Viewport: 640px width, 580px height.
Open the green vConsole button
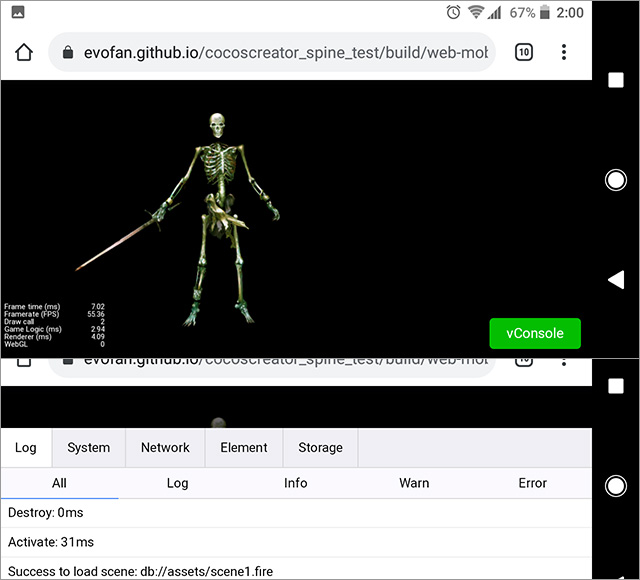(535, 333)
